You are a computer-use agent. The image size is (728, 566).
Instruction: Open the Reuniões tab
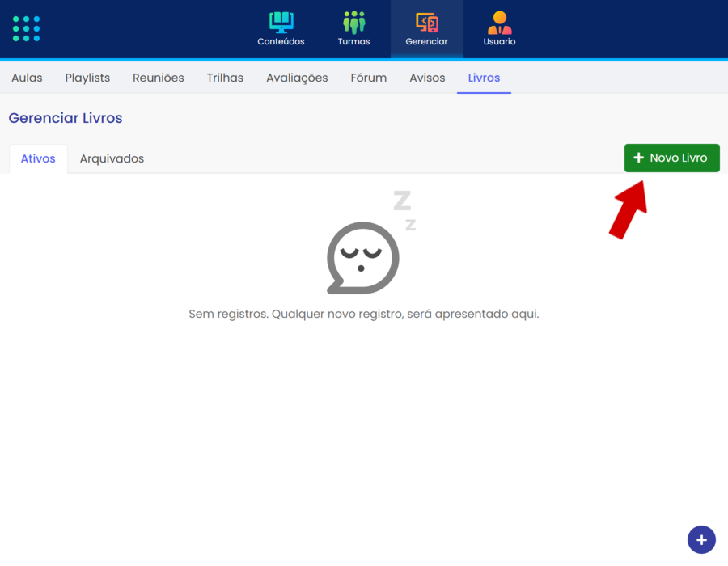pyautogui.click(x=159, y=78)
